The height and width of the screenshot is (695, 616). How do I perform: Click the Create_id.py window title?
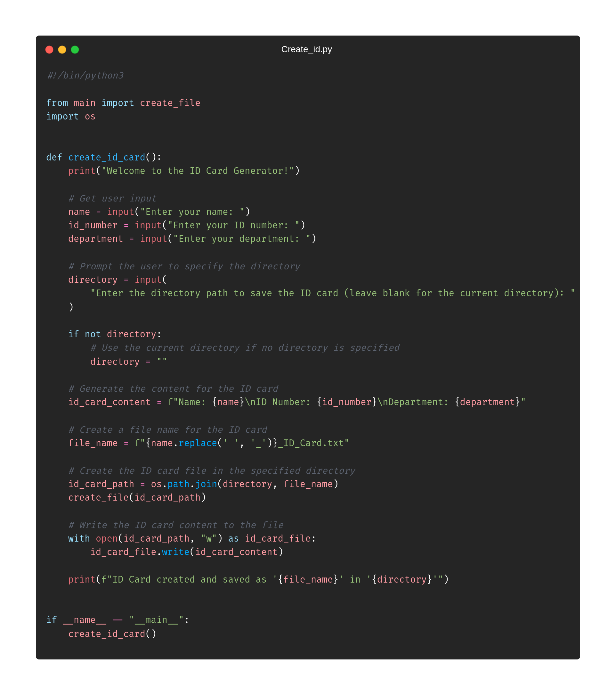(306, 49)
